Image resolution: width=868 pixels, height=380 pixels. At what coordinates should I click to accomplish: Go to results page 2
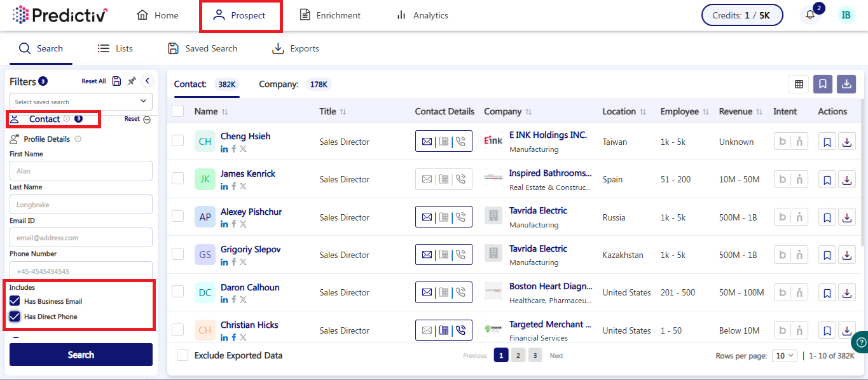518,355
